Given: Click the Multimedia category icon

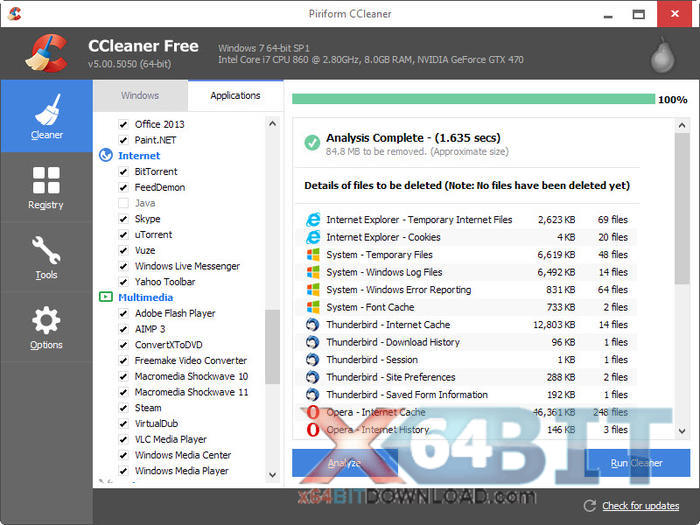Looking at the screenshot, I should point(106,297).
